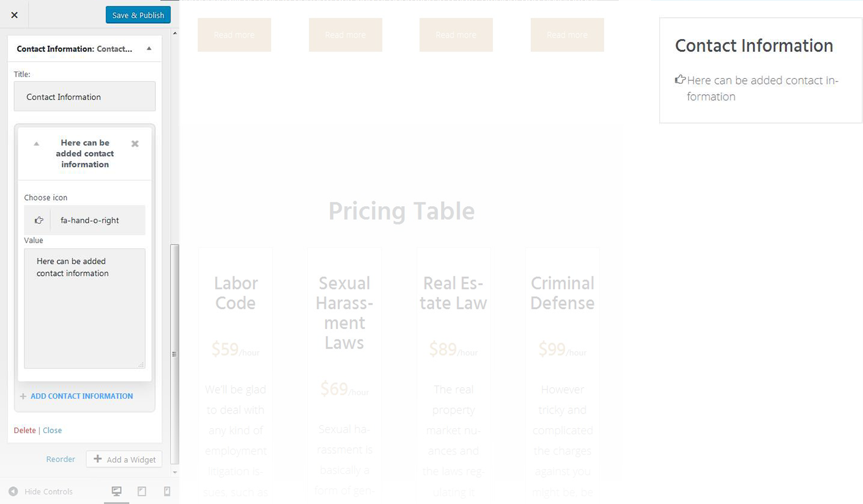Image resolution: width=863 pixels, height=504 pixels.
Task: Click the first Read more button
Action: 234,35
